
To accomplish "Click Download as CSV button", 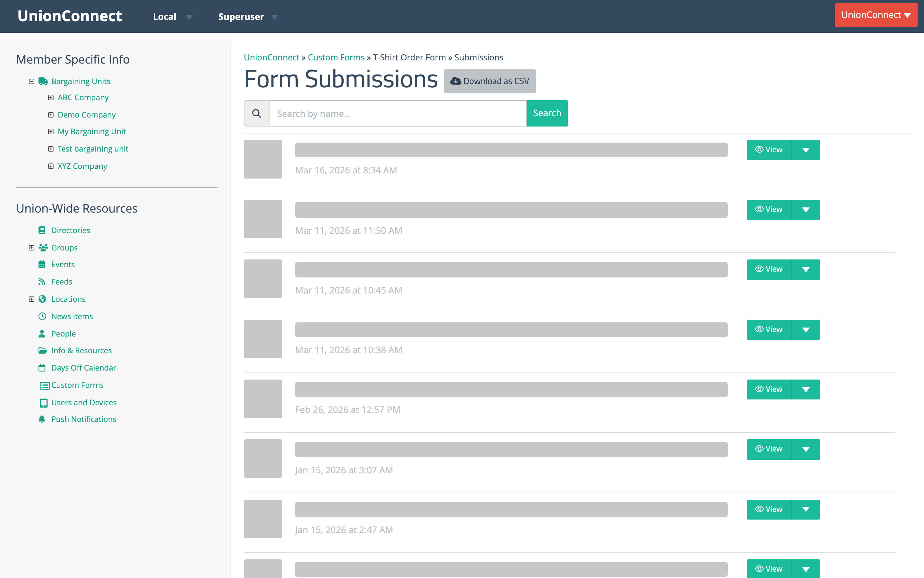I will (x=490, y=81).
